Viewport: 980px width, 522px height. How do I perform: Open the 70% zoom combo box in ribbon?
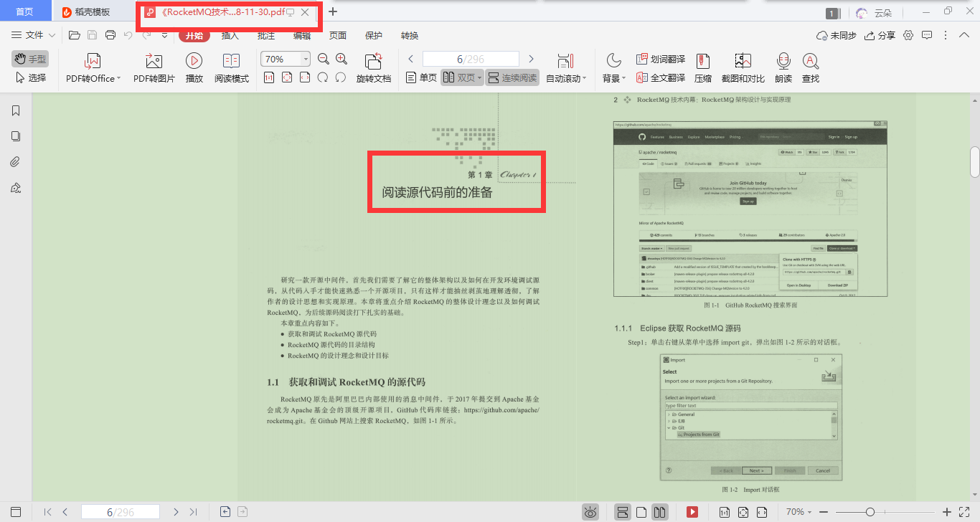(x=286, y=59)
